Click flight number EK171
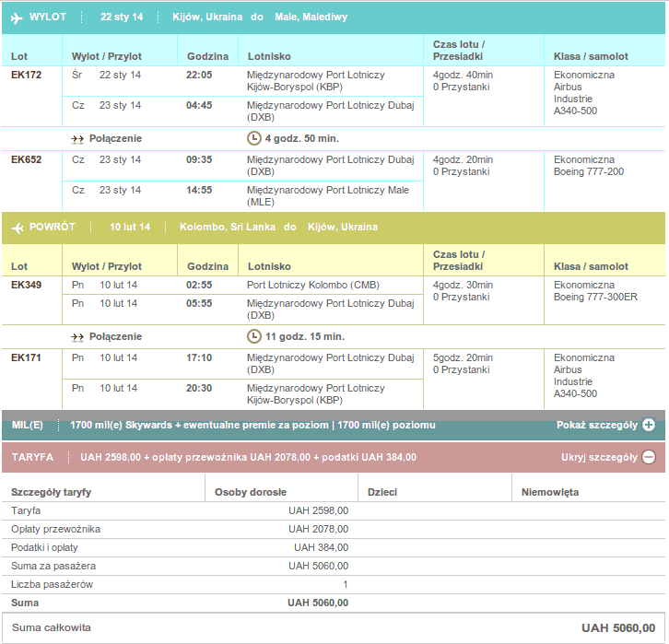This screenshot has width=669, height=644. [x=27, y=357]
